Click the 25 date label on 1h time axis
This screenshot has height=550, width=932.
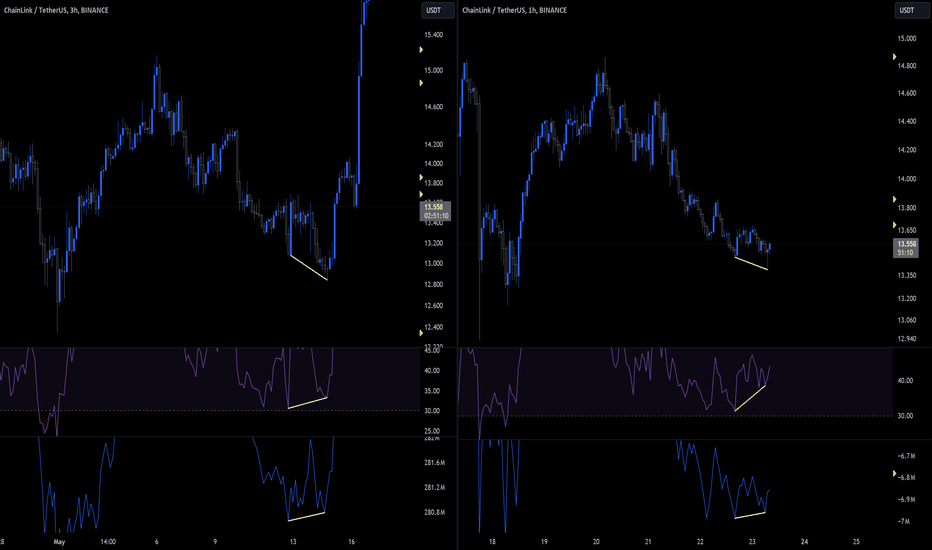coord(857,542)
